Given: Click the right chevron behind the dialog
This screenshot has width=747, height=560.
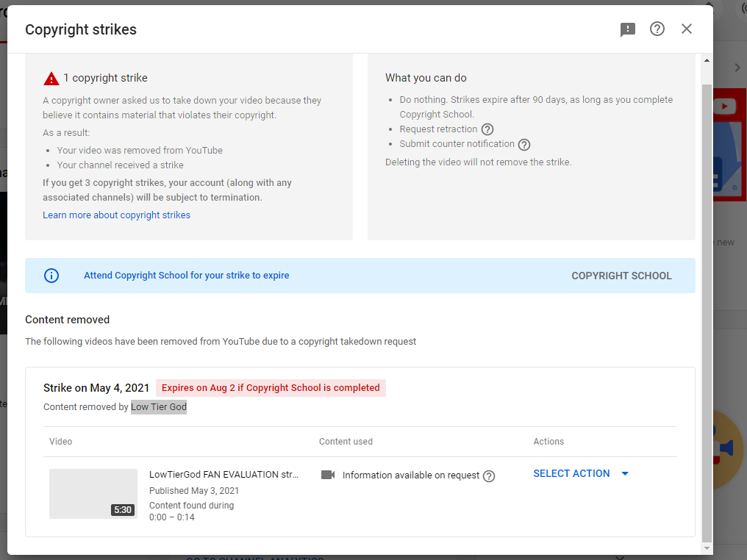Looking at the screenshot, I should (x=737, y=68).
